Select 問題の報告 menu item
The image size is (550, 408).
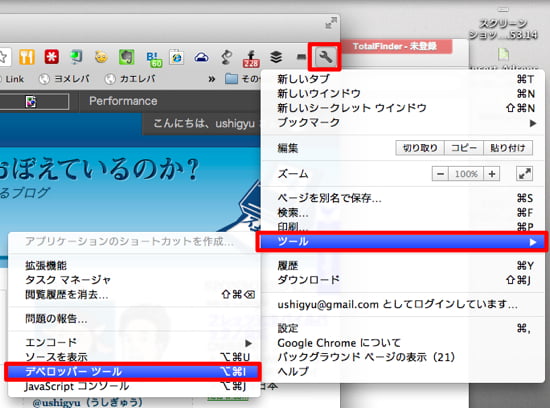[134, 319]
